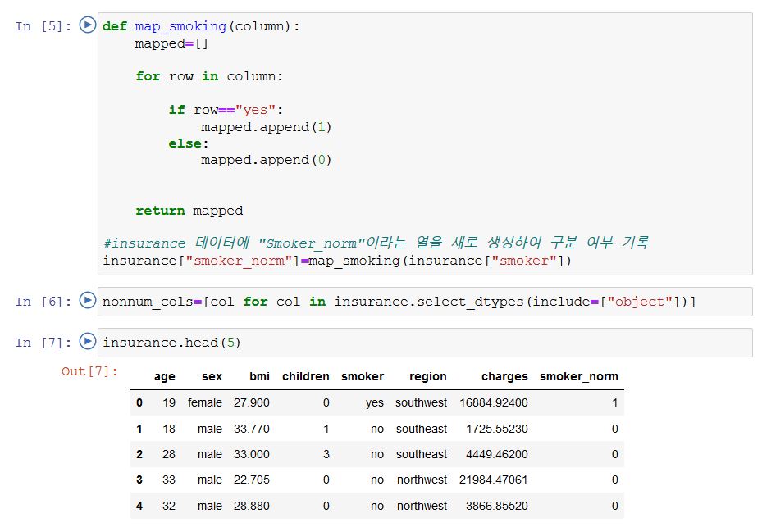Click the age value 19
This screenshot has height=532, width=762.
[x=169, y=402]
